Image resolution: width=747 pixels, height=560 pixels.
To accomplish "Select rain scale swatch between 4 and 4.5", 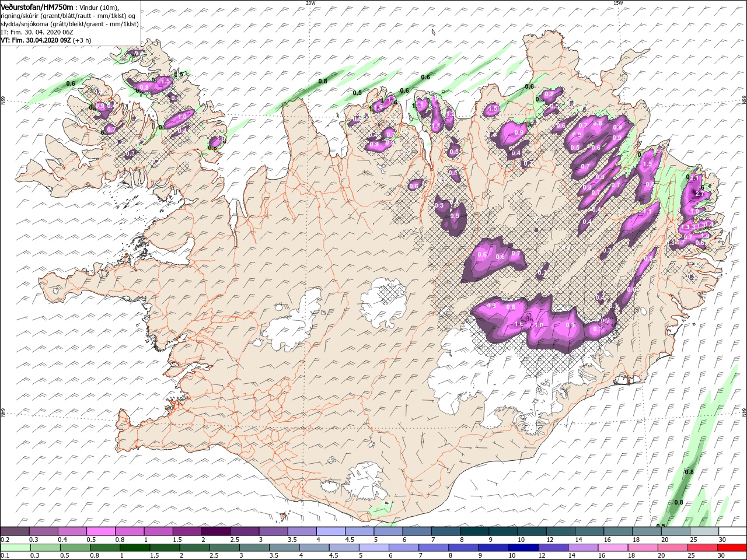I will pos(313,548).
